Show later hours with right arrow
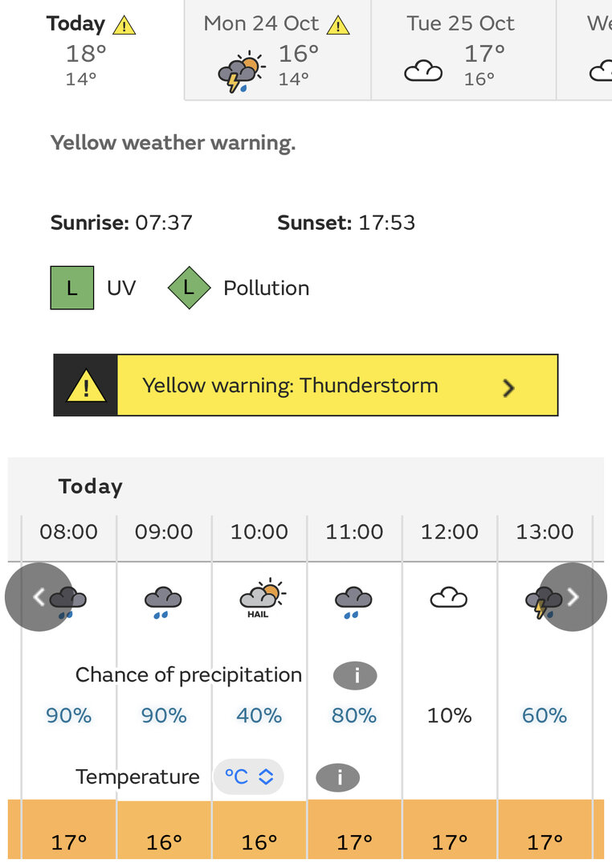The height and width of the screenshot is (868, 612). [x=573, y=596]
